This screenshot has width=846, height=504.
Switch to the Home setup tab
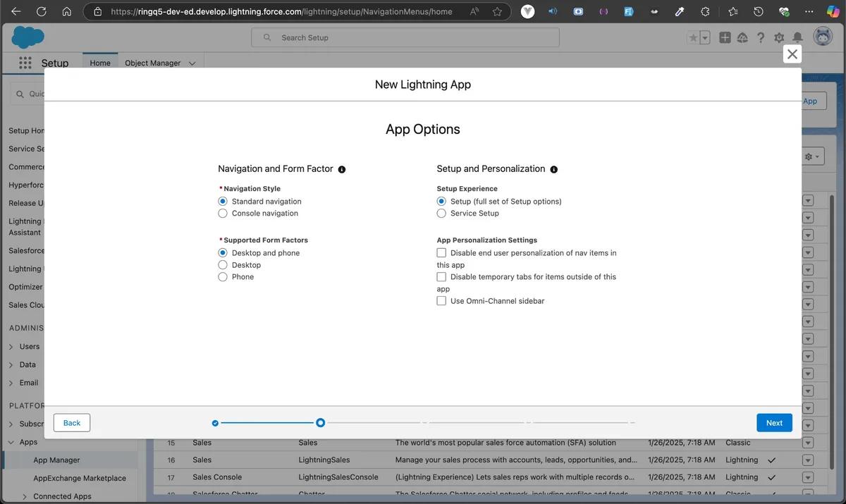(x=100, y=63)
